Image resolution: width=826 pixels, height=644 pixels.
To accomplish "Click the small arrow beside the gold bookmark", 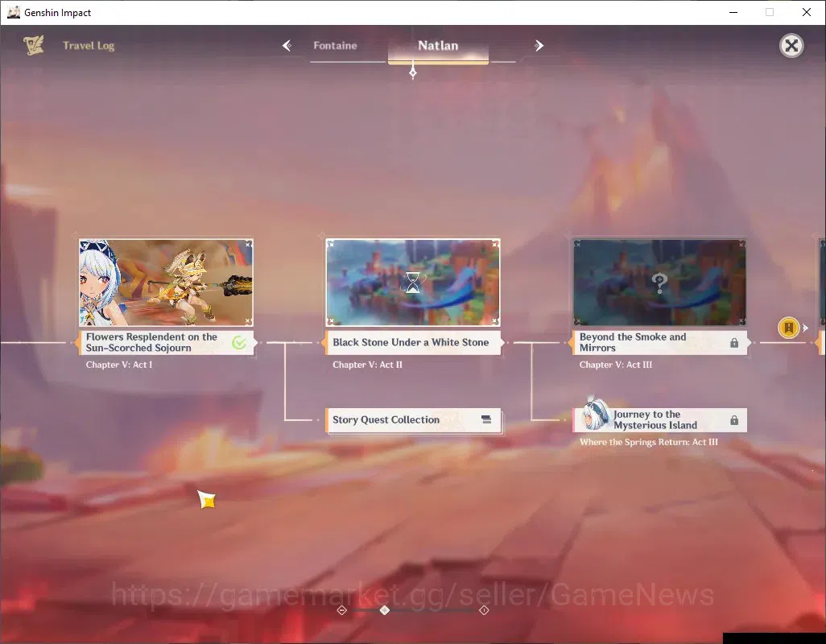I will click(805, 328).
